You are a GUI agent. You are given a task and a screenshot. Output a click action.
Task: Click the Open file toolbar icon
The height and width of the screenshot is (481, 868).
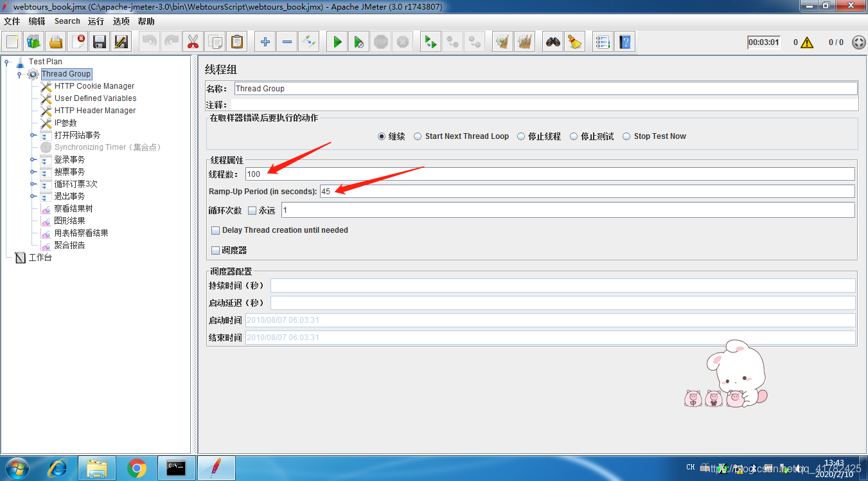pos(56,42)
